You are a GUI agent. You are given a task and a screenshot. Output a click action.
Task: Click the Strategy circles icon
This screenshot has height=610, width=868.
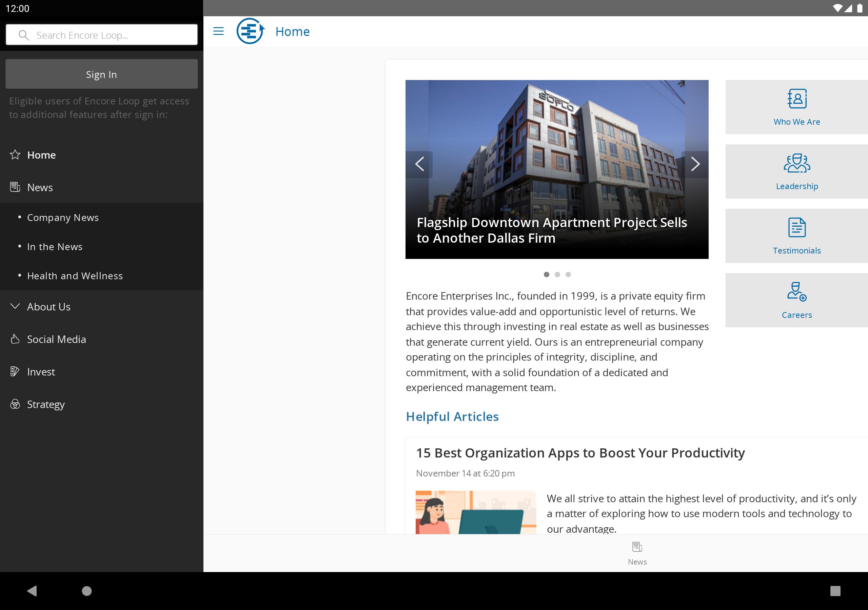tap(15, 404)
